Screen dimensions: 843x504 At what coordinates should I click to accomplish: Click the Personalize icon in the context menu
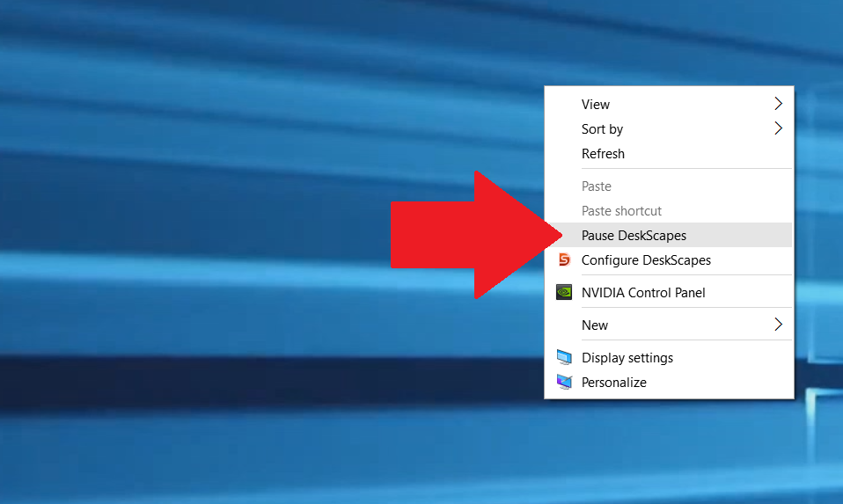(x=564, y=383)
